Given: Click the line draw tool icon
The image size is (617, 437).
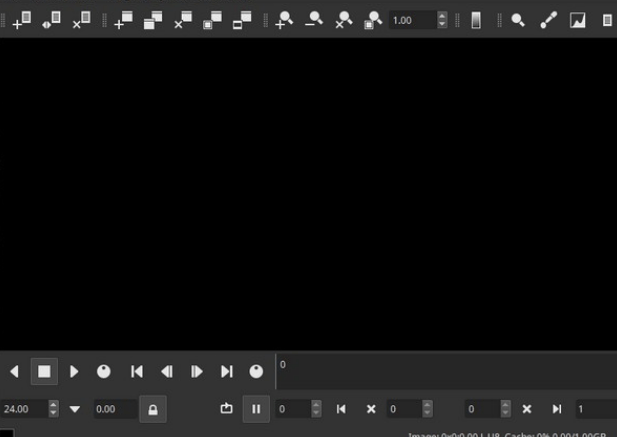Looking at the screenshot, I should (x=548, y=20).
